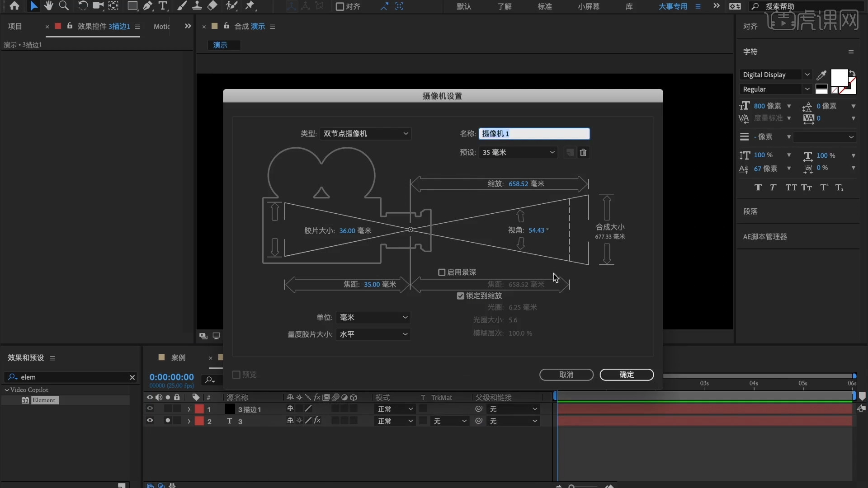
Task: Clear the elem effects search
Action: (132, 377)
